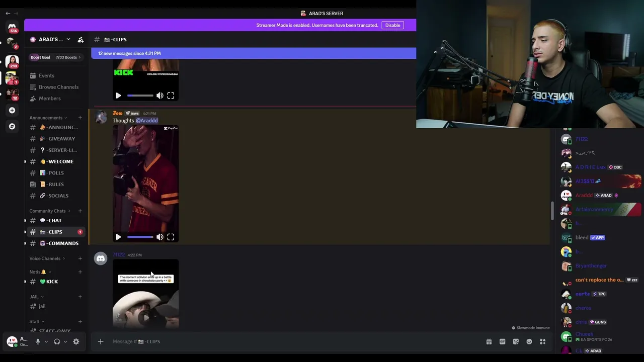
Task: Click the Discord avatar beside 4:22 PM message
Action: [x=101, y=258]
